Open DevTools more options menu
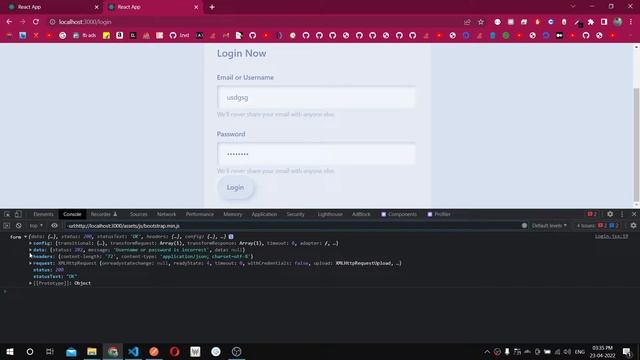This screenshot has height=360, width=640. click(622, 214)
